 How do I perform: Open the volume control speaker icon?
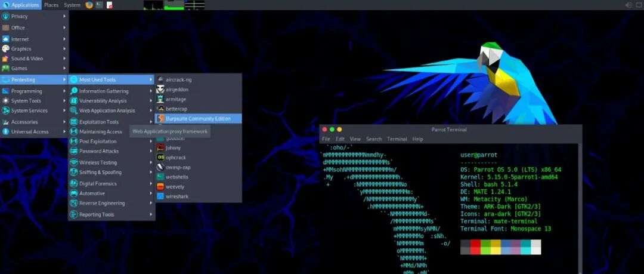point(628,5)
